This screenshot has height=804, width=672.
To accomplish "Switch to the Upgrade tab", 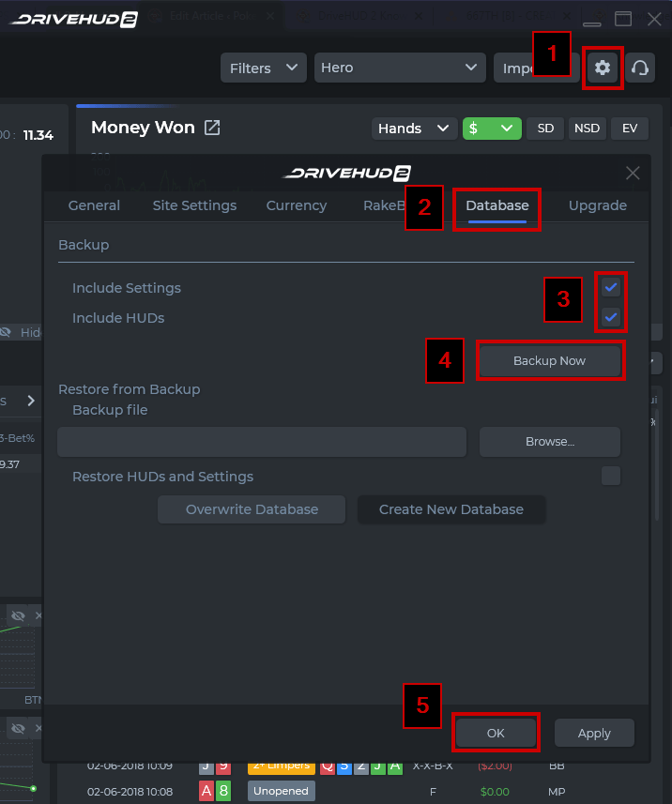I will coord(598,205).
